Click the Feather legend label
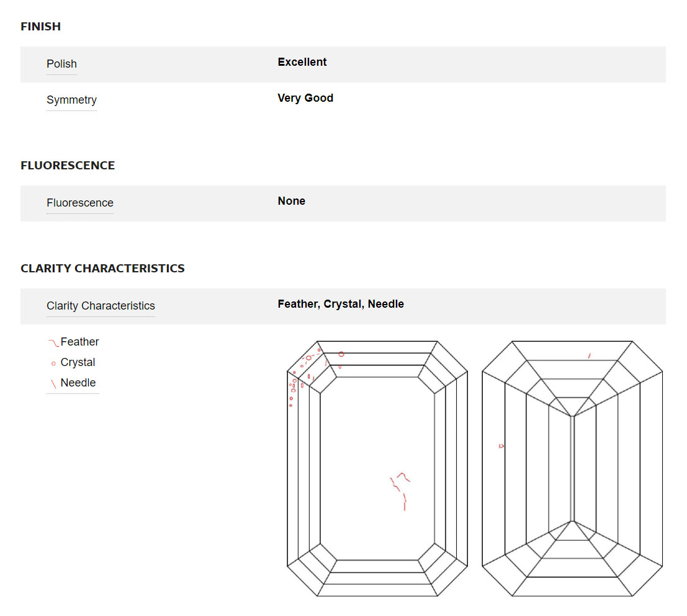This screenshot has height=616, width=687. coord(79,341)
